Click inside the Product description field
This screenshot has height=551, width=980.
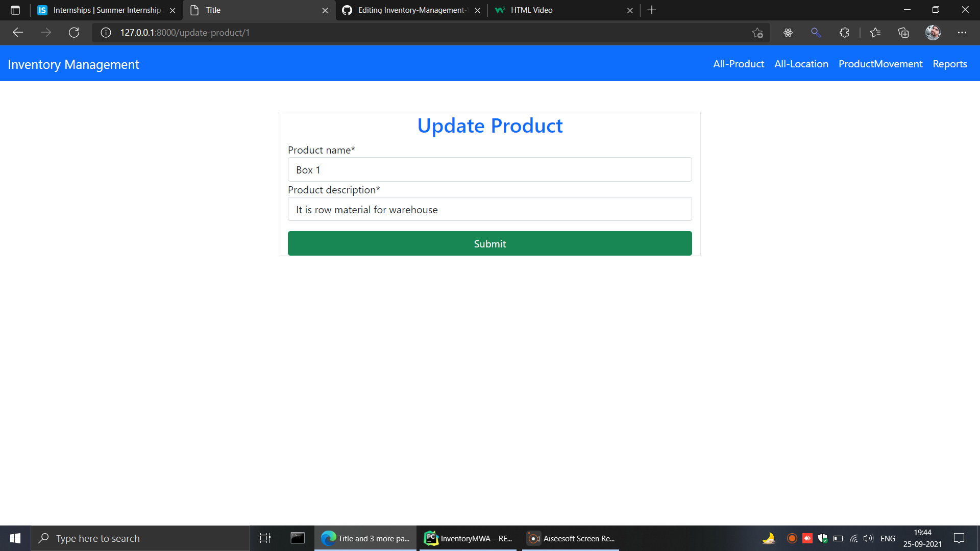pyautogui.click(x=489, y=209)
